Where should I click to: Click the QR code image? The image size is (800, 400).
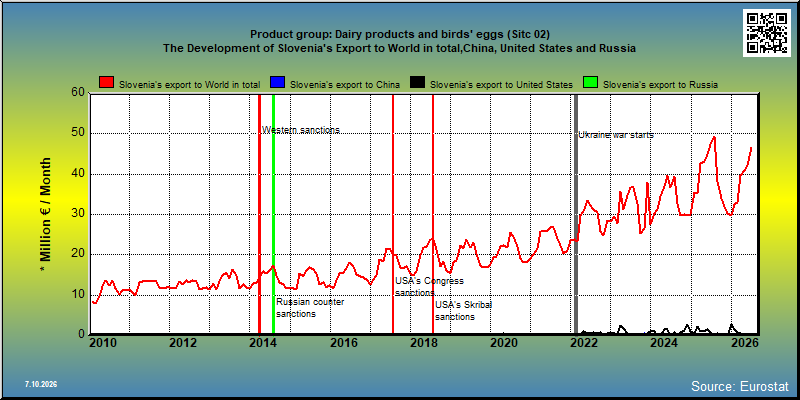click(x=768, y=33)
